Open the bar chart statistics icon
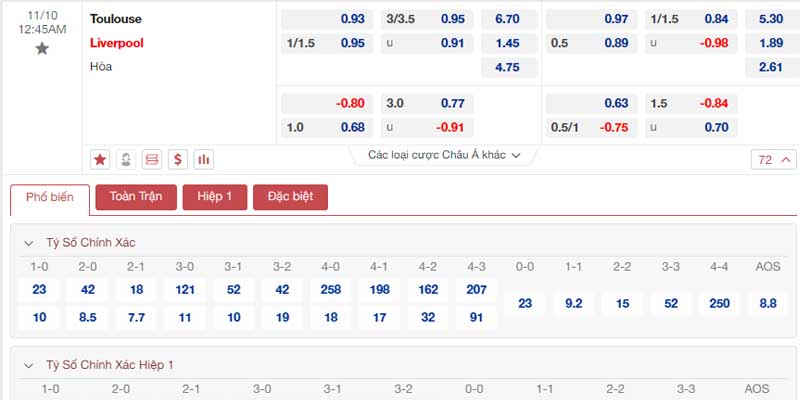 tap(204, 160)
